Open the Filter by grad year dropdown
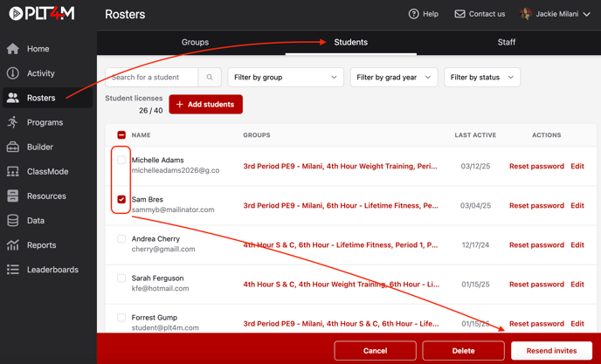 click(394, 78)
